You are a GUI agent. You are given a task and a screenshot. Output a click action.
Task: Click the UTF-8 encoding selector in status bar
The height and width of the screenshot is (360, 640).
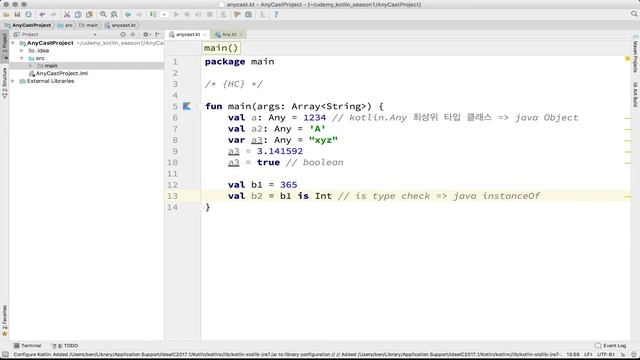[606, 354]
